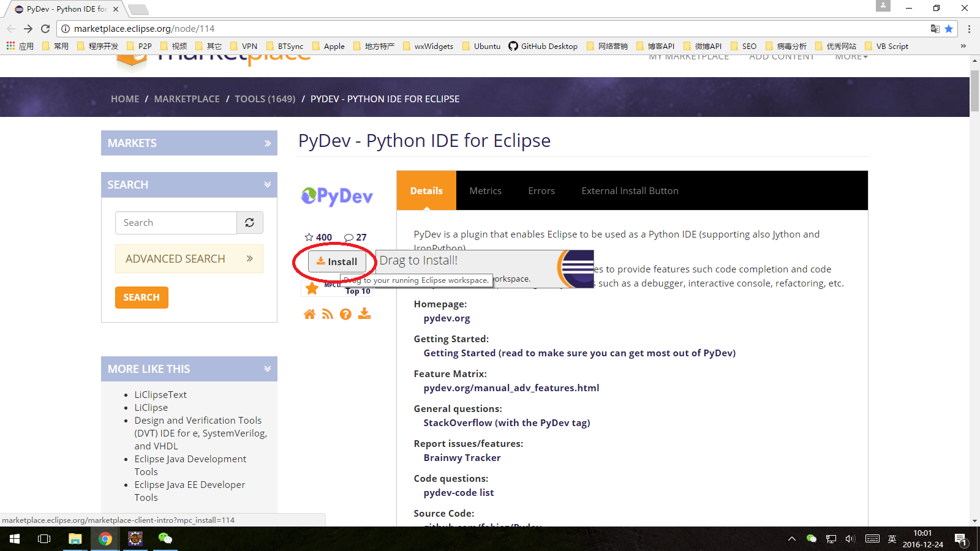Open a new browser tab
This screenshot has height=551, width=980.
pyautogui.click(x=139, y=9)
